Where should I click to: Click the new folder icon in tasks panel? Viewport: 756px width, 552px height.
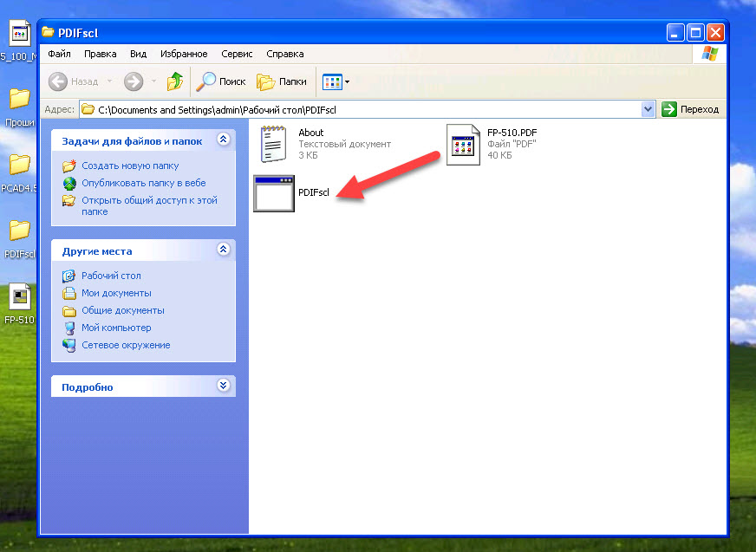[x=69, y=166]
